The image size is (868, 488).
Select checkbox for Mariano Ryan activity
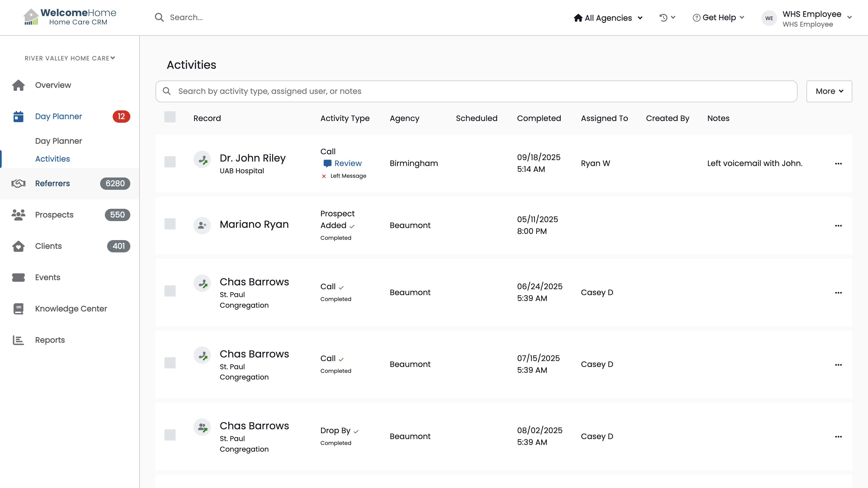(170, 224)
